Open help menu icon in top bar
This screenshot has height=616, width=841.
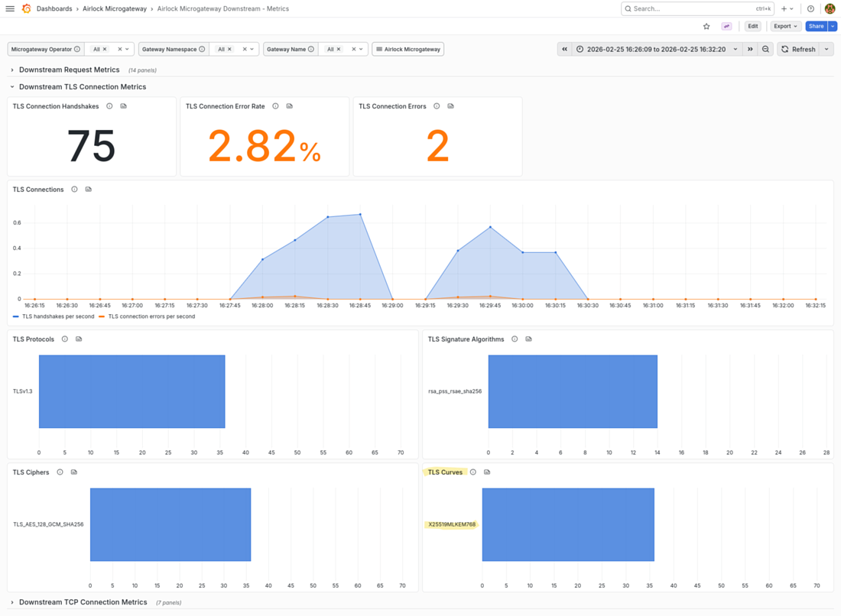coord(810,9)
